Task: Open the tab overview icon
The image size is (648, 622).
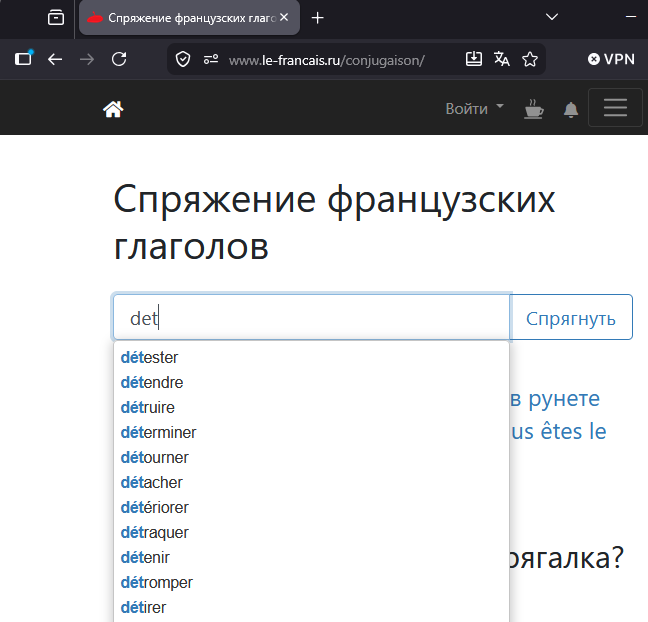Action: pyautogui.click(x=56, y=18)
